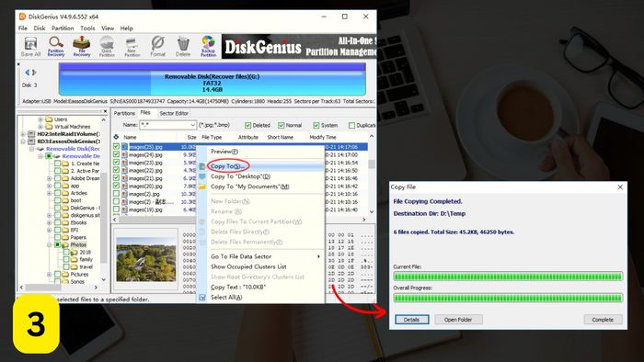Click the Photos folder icon

[65, 244]
